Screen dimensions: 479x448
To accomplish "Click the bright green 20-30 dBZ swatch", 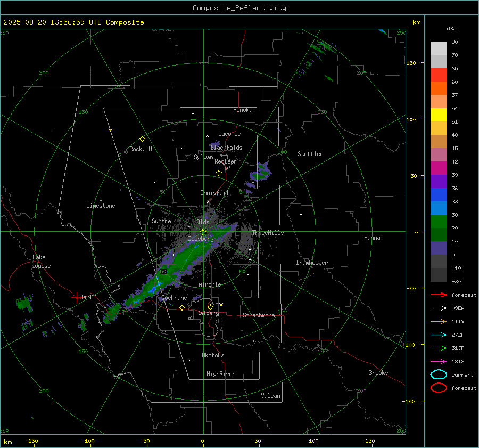I will [439, 222].
